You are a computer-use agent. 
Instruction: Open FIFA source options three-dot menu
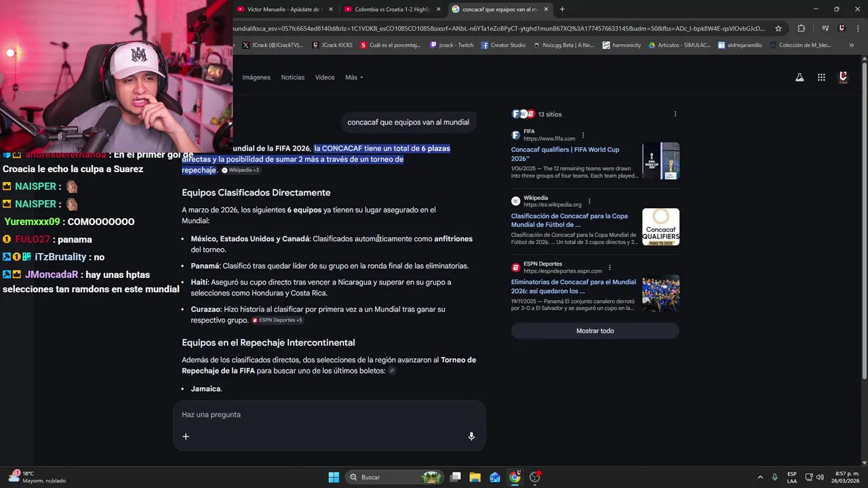[x=583, y=135]
